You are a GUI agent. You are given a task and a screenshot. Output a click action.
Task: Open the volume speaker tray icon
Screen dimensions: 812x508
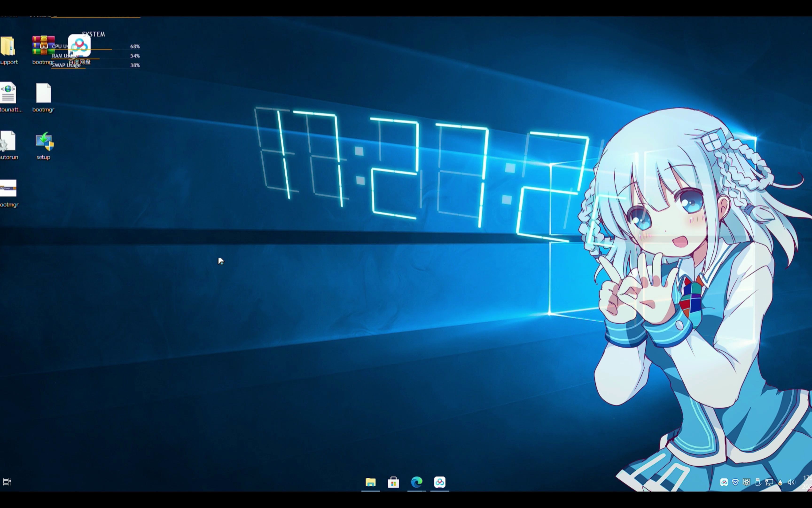791,482
